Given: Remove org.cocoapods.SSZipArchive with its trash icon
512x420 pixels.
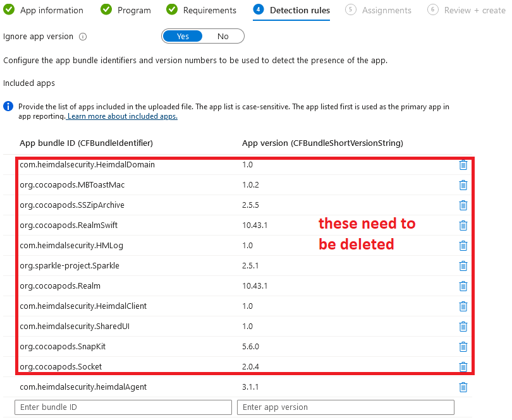Looking at the screenshot, I should tap(463, 205).
